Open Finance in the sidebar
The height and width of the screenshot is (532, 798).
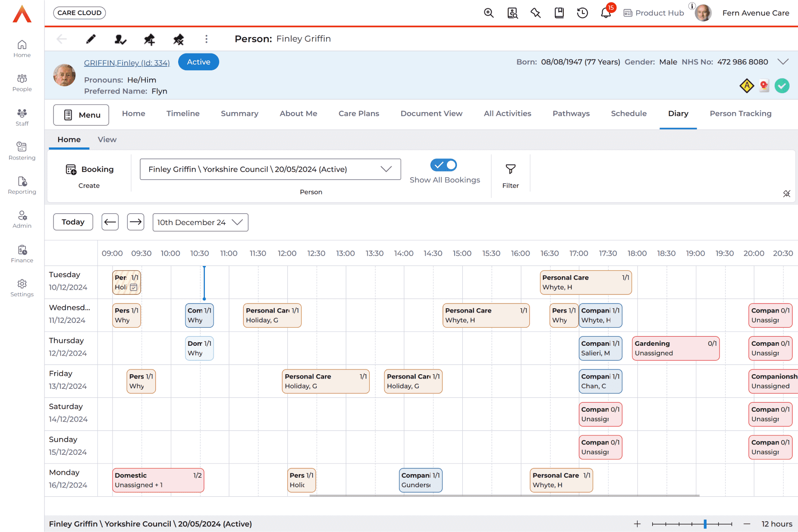(x=22, y=253)
